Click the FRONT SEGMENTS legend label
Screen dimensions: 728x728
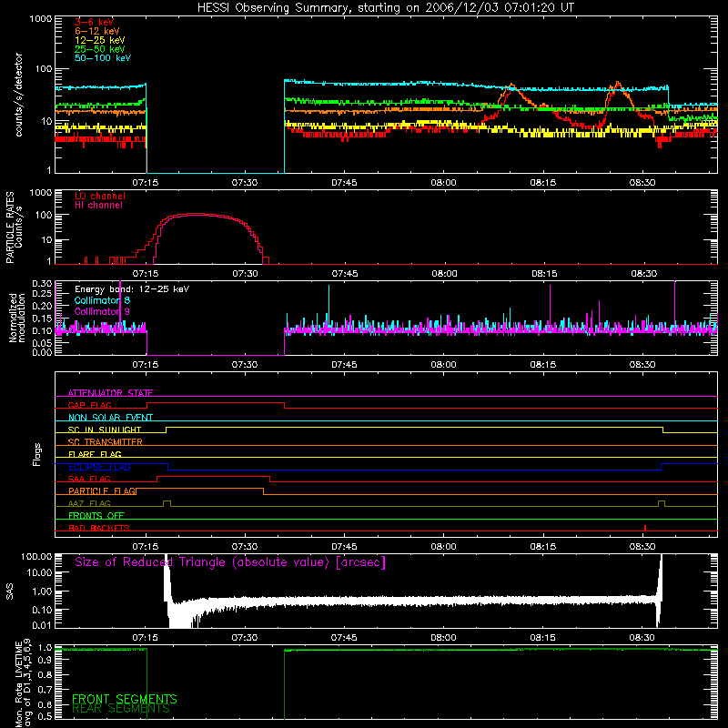point(125,699)
